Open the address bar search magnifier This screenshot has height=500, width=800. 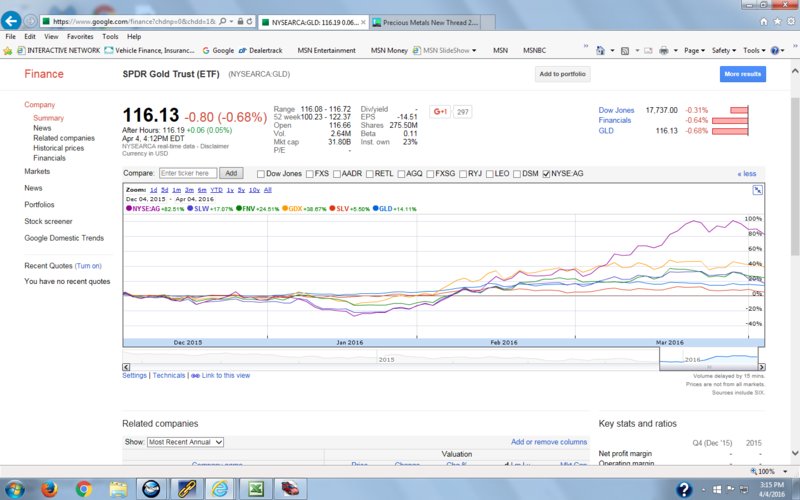[222, 21]
